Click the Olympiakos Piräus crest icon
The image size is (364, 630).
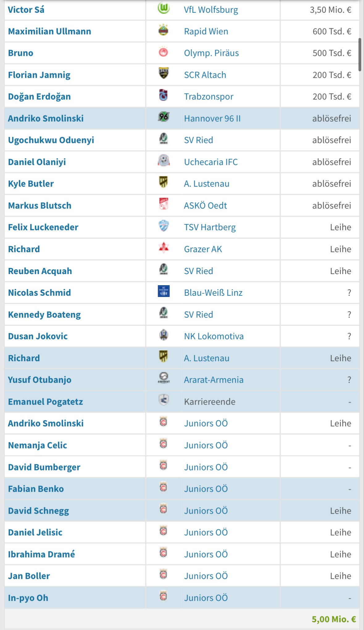(x=163, y=52)
